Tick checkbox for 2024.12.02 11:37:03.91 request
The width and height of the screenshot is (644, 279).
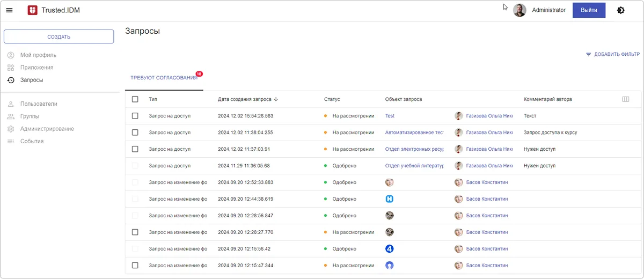135,149
